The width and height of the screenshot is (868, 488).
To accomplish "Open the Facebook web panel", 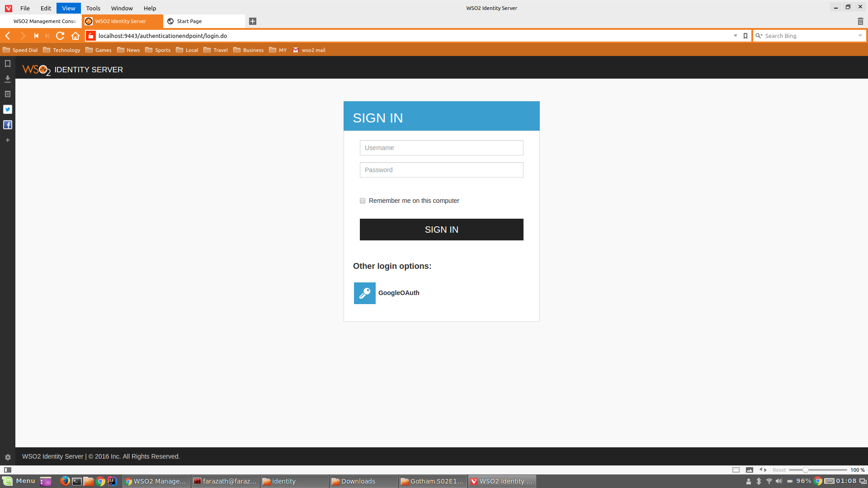I will click(x=8, y=125).
